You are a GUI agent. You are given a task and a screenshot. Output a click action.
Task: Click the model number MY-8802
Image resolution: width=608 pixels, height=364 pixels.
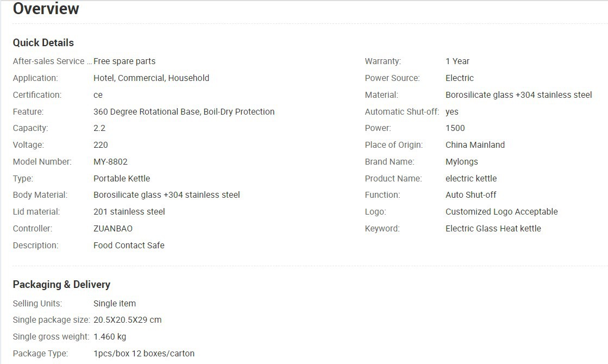click(110, 161)
